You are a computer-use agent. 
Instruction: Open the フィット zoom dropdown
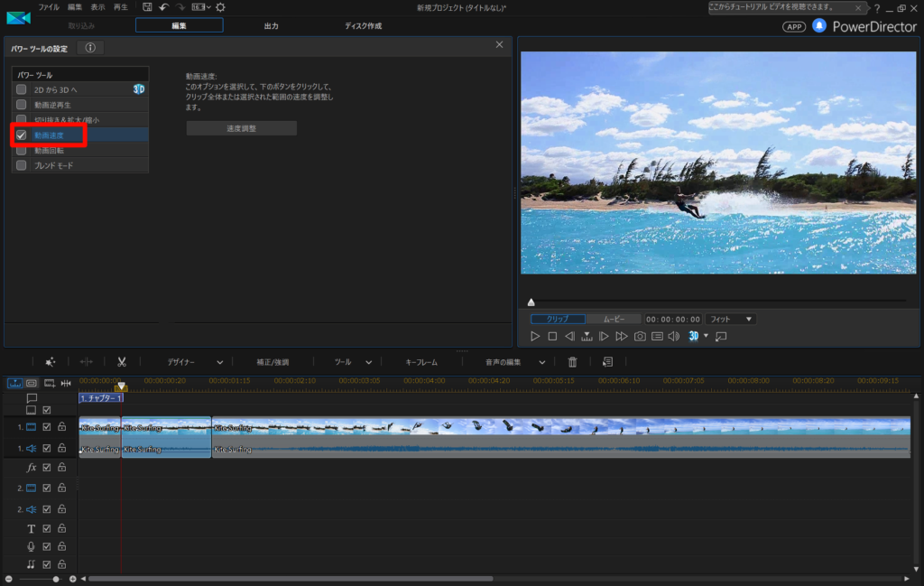(731, 320)
